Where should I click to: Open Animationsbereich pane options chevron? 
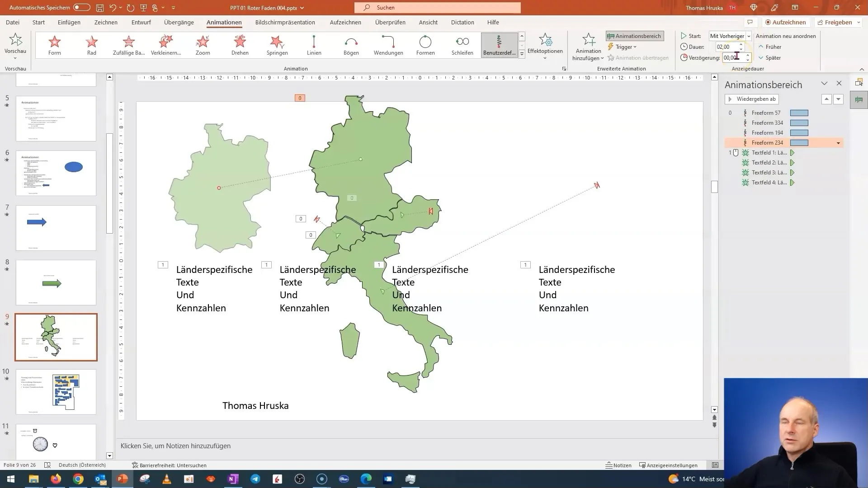[824, 84]
